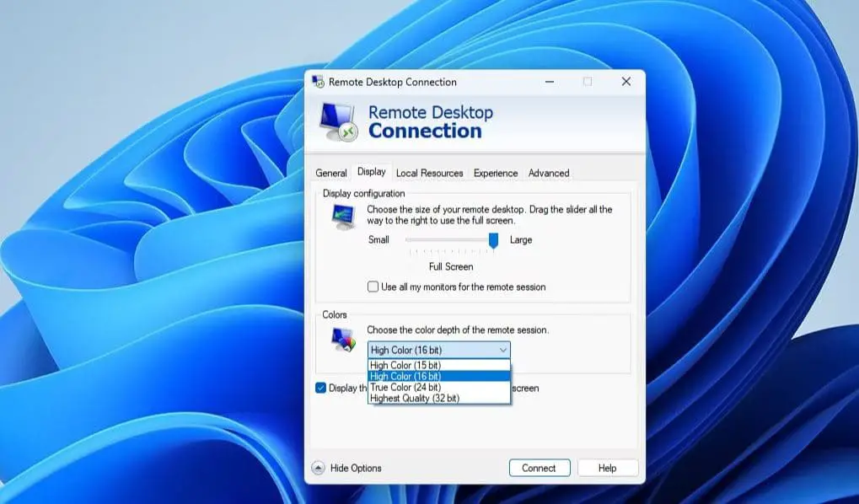Go to the Experience tab

pyautogui.click(x=496, y=173)
